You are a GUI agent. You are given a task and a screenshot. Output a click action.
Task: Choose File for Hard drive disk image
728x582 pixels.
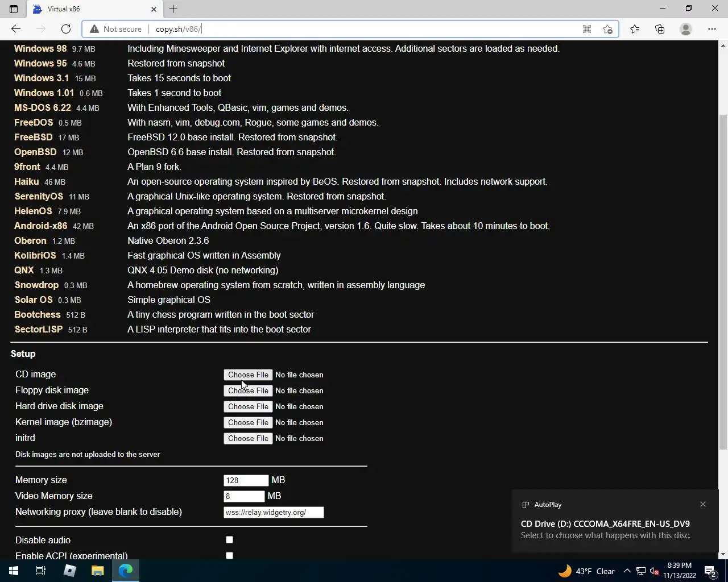pyautogui.click(x=248, y=406)
